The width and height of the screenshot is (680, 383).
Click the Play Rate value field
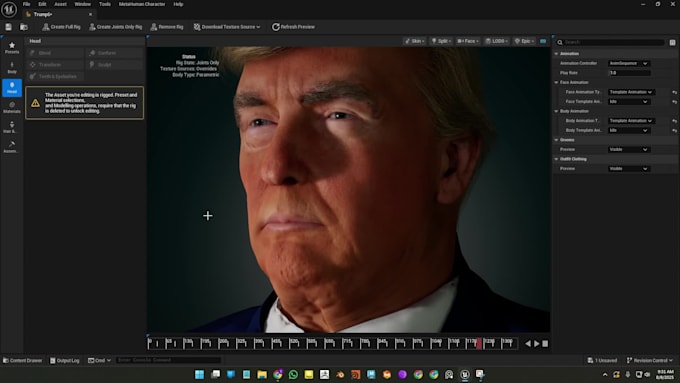[629, 73]
